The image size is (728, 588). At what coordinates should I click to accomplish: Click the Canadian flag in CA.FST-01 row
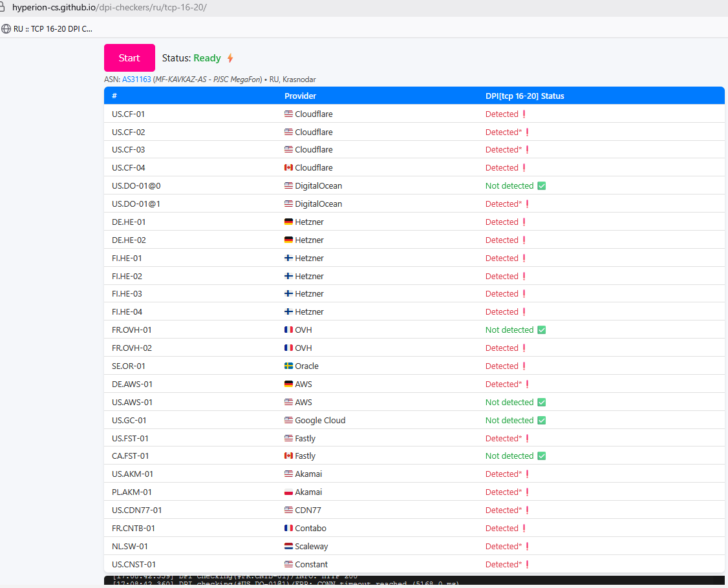(x=288, y=456)
